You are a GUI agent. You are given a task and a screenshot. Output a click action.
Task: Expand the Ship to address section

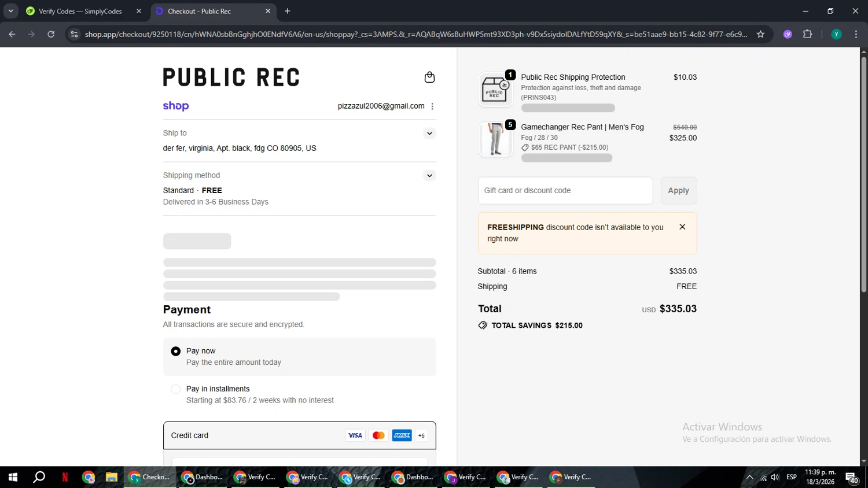pyautogui.click(x=429, y=134)
